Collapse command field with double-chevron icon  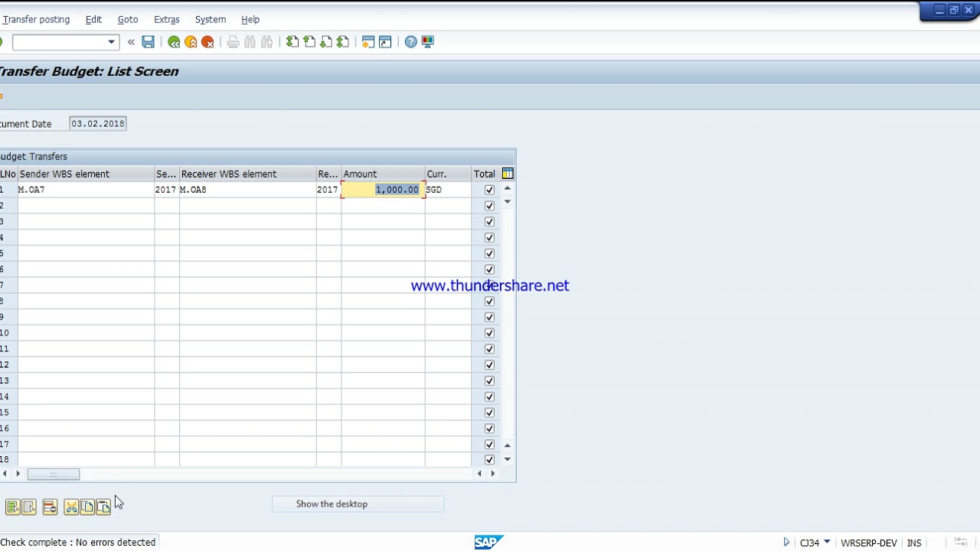[131, 42]
